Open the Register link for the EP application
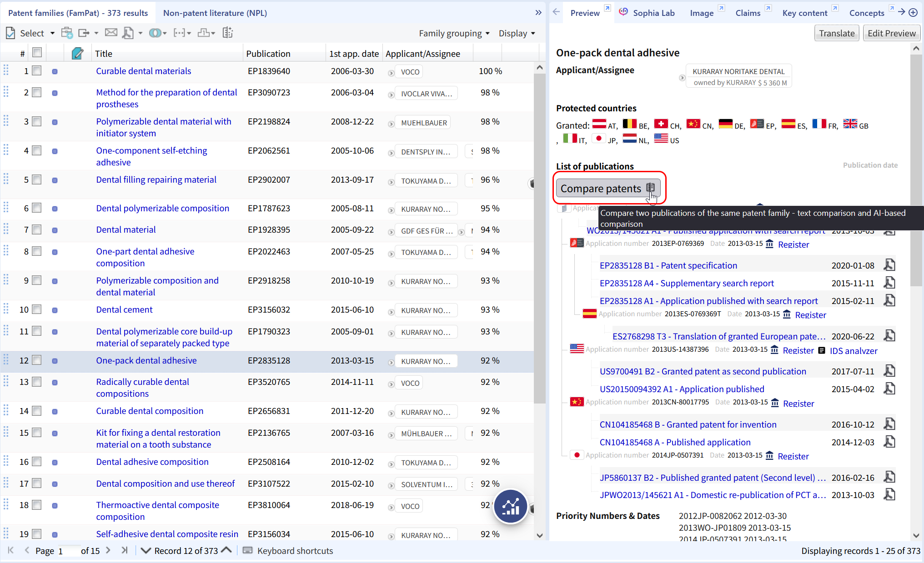 point(793,244)
